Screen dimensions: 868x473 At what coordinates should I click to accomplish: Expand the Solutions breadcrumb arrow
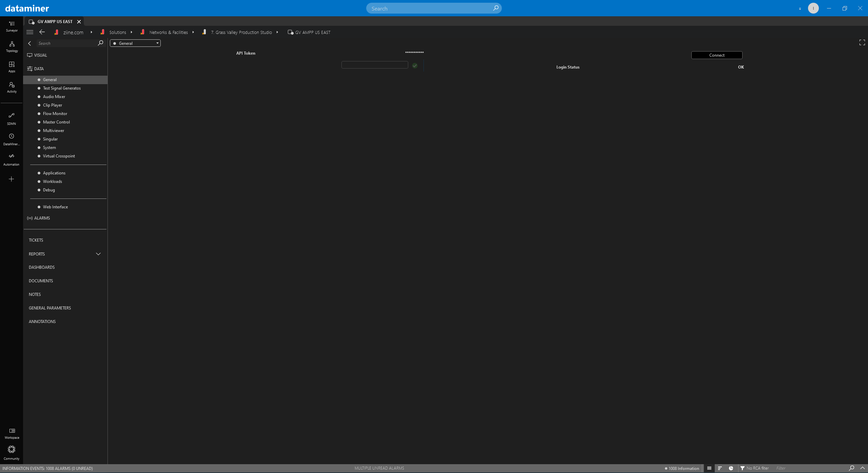pos(131,32)
